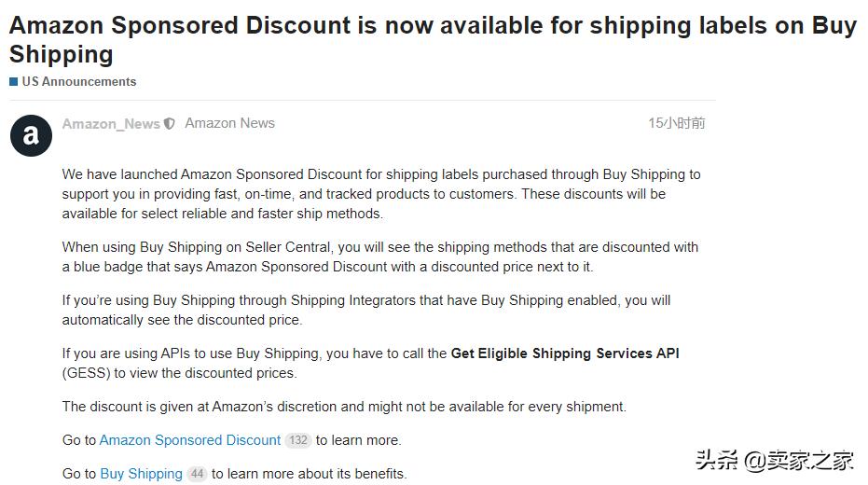Follow the Buy Shipping link
The width and height of the screenshot is (868, 485).
[141, 474]
